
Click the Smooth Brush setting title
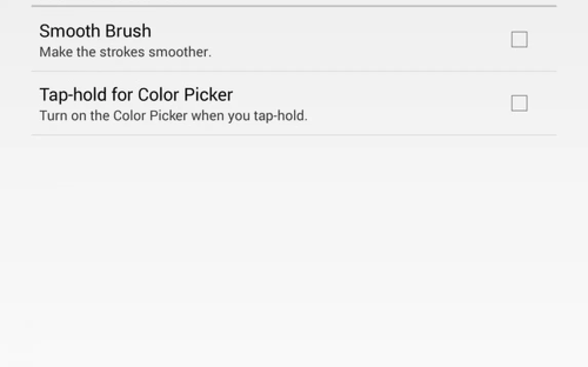pyautogui.click(x=95, y=31)
